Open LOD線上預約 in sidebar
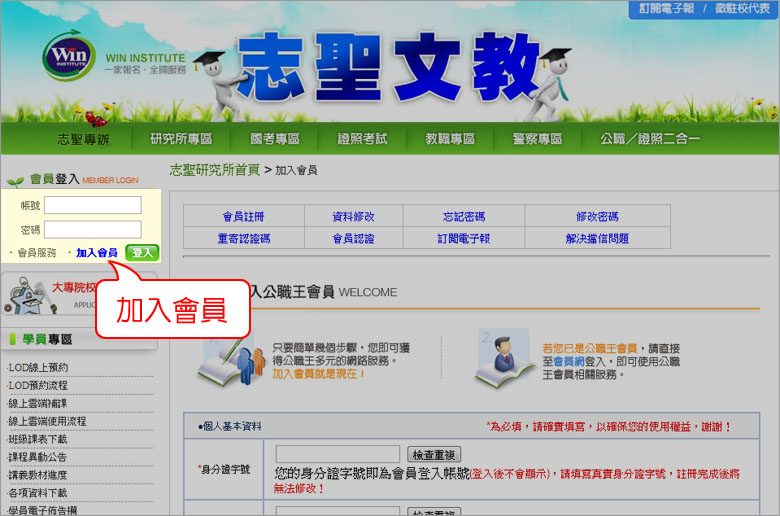780x516 pixels. pos(38,368)
